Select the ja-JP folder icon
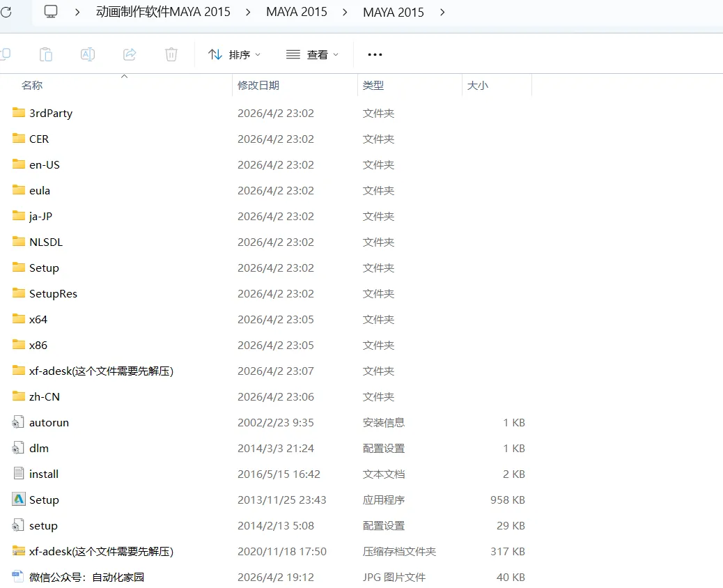The height and width of the screenshot is (588, 723). [18, 216]
